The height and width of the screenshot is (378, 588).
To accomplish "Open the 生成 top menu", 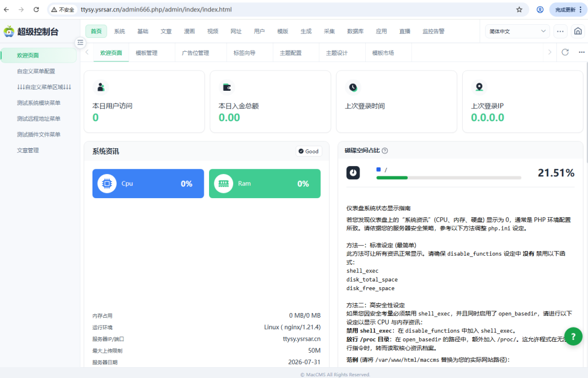I will pyautogui.click(x=306, y=32).
